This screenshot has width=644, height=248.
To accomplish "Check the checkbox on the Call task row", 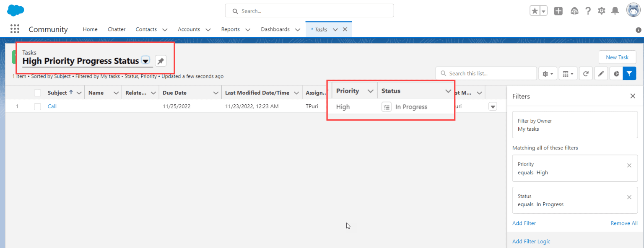I will coord(37,106).
